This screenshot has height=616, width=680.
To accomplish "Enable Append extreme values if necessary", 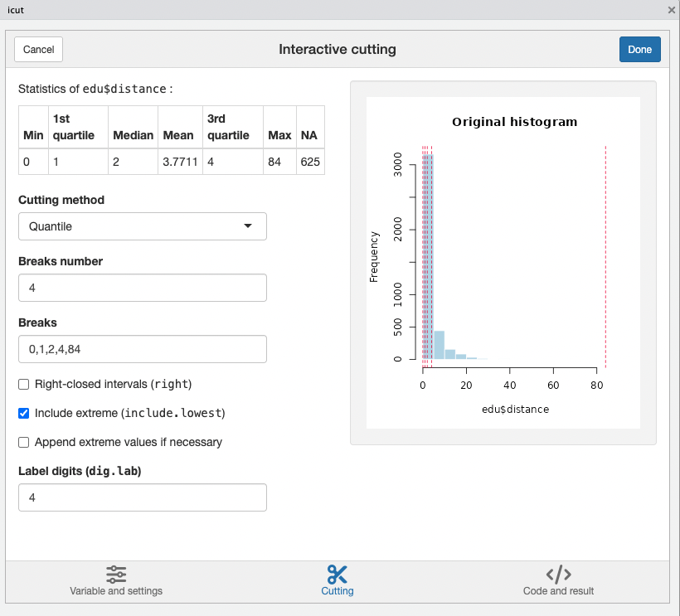I will coord(23,442).
